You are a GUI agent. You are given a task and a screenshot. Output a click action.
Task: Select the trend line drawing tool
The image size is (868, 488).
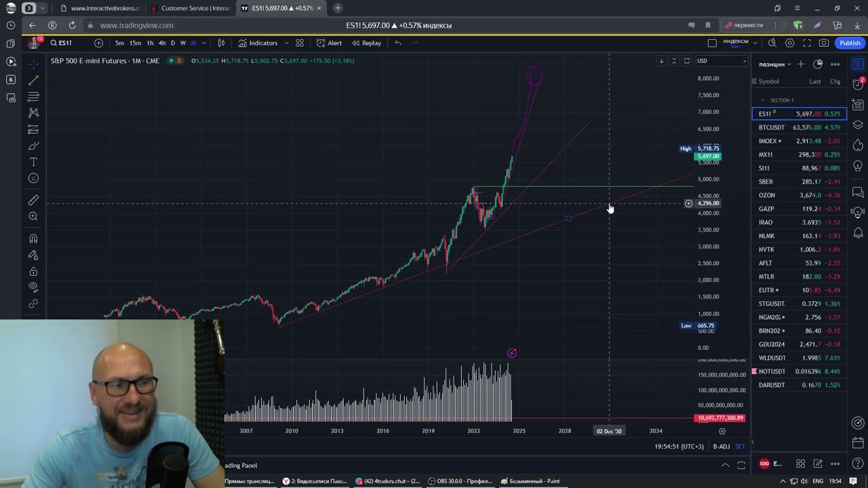33,80
